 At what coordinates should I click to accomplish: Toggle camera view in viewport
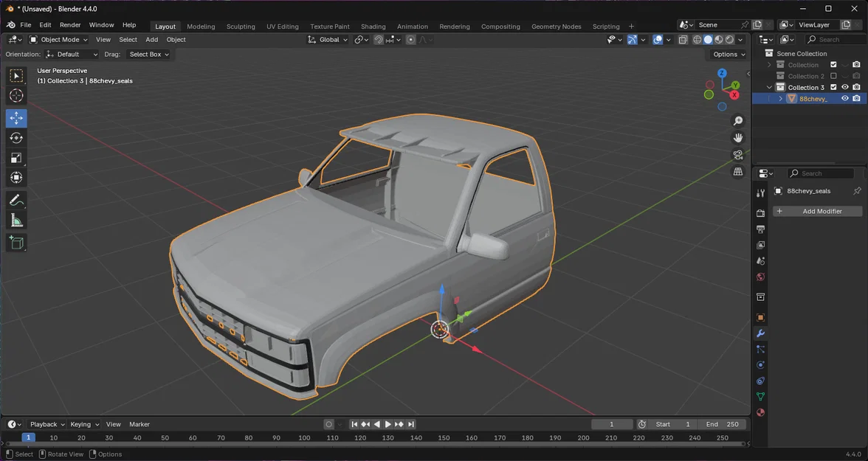pos(738,155)
